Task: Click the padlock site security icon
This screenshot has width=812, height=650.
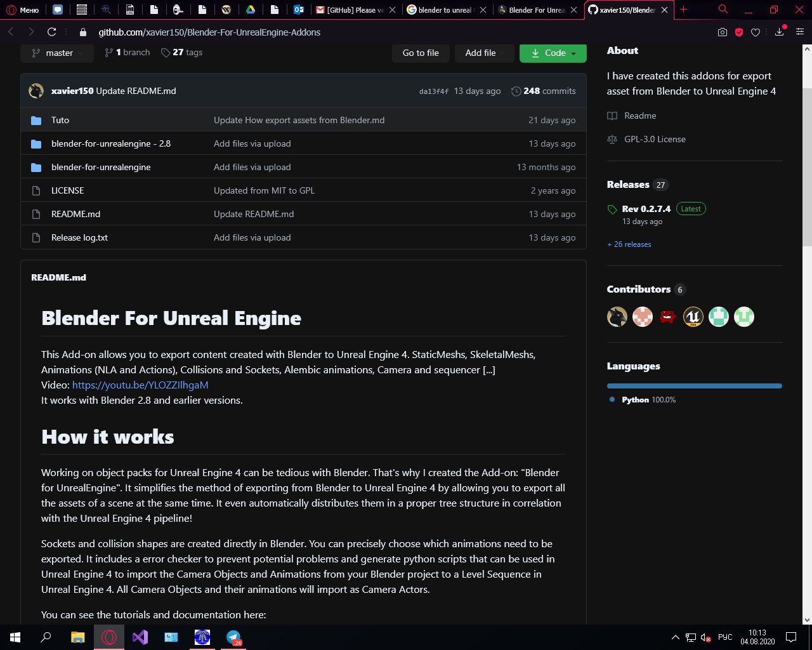Action: click(82, 32)
